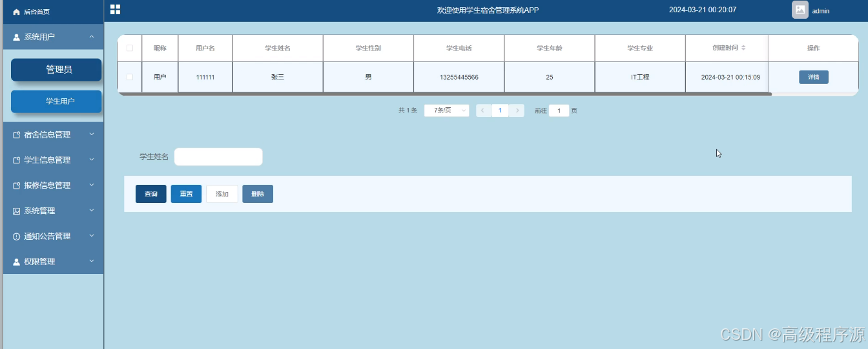Open the 7条/页 page size dropdown
Image resolution: width=868 pixels, height=349 pixels.
point(447,111)
